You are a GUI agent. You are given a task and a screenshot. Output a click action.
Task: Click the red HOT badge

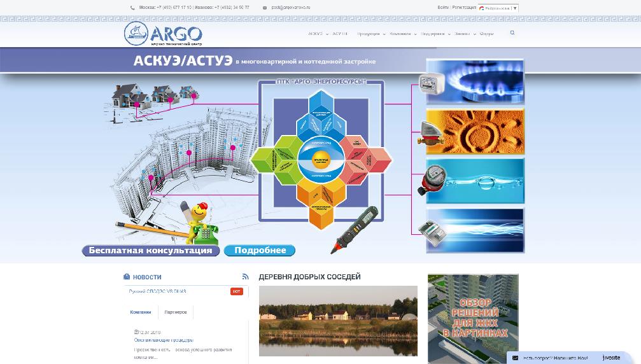237,291
